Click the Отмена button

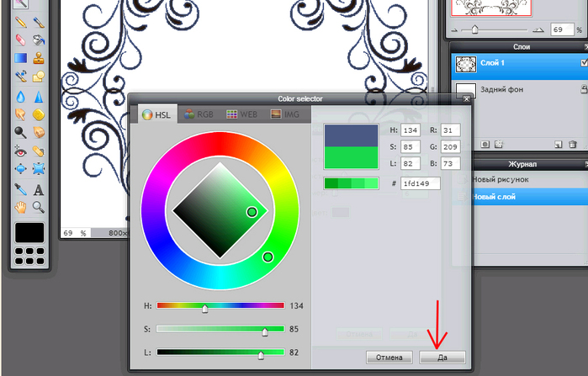pos(389,357)
